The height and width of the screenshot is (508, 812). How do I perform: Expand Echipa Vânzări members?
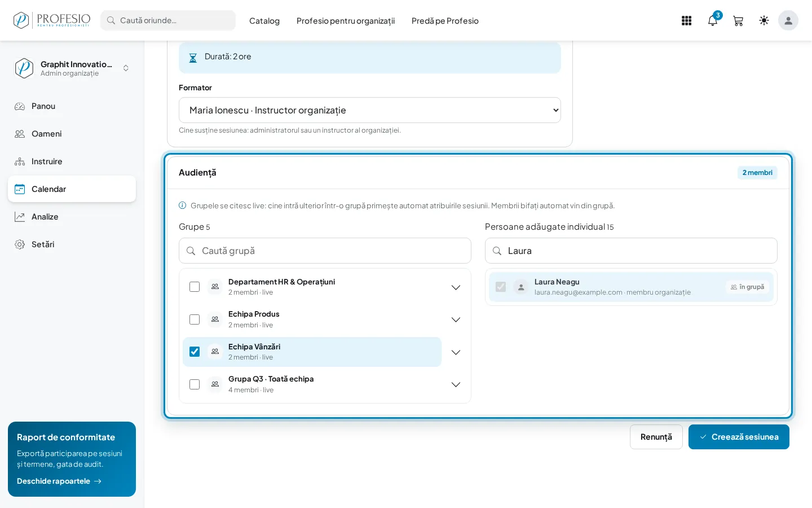click(456, 352)
